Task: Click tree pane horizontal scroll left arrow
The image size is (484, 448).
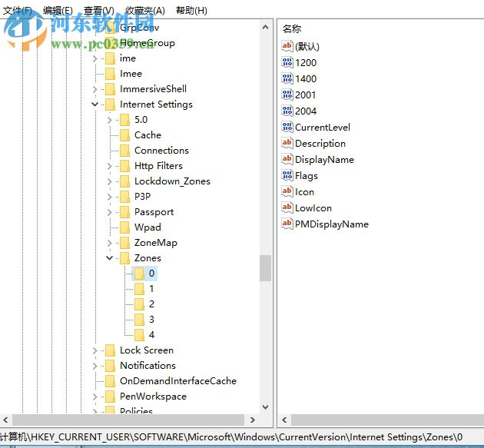Action: pos(5,420)
